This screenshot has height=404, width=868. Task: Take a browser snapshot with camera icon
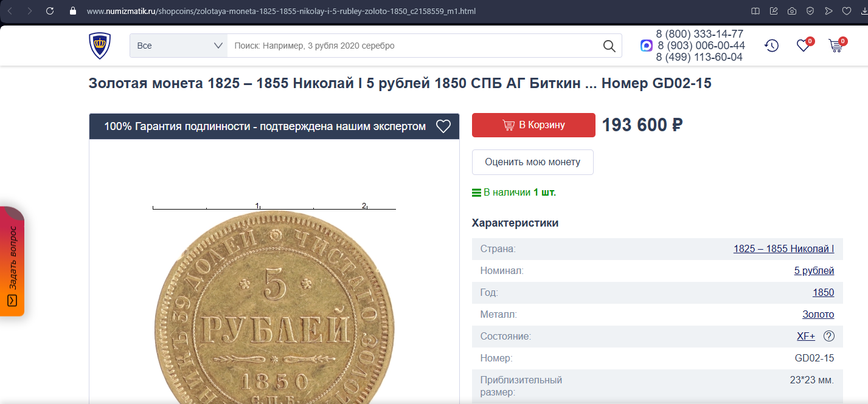792,11
